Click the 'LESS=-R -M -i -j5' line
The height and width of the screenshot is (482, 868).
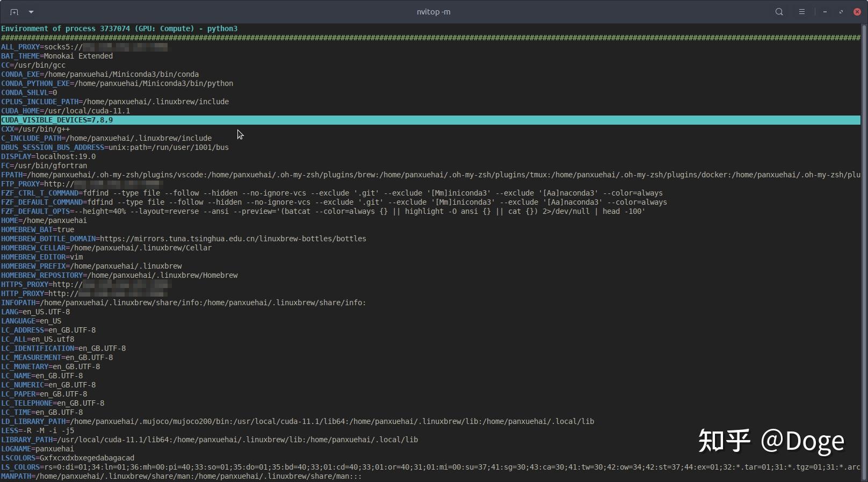[38, 430]
